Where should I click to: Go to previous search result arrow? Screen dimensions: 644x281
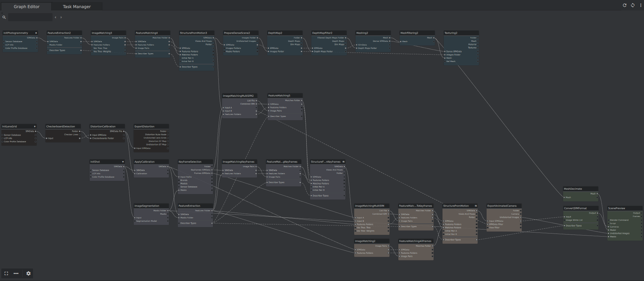(x=55, y=17)
